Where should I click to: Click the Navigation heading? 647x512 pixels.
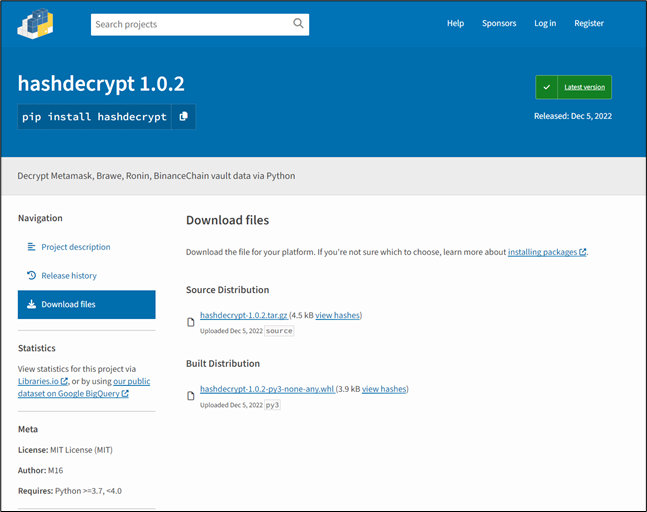(x=40, y=218)
